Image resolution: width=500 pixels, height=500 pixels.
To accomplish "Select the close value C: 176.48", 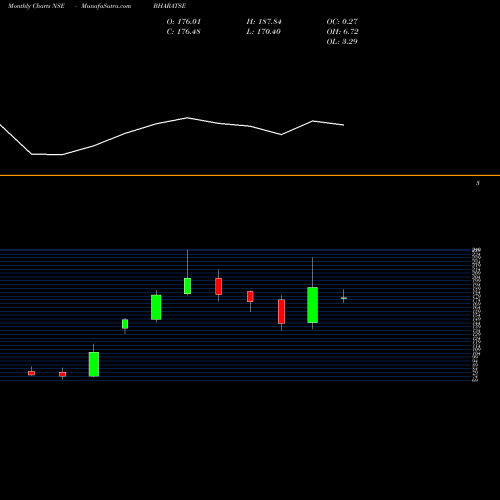I will point(184,32).
